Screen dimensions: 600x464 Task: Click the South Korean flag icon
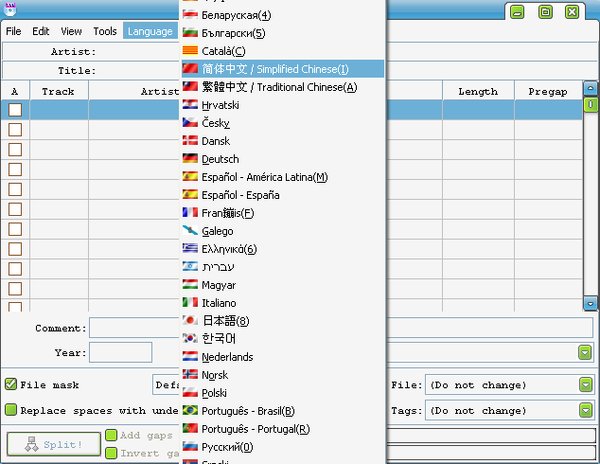point(190,338)
